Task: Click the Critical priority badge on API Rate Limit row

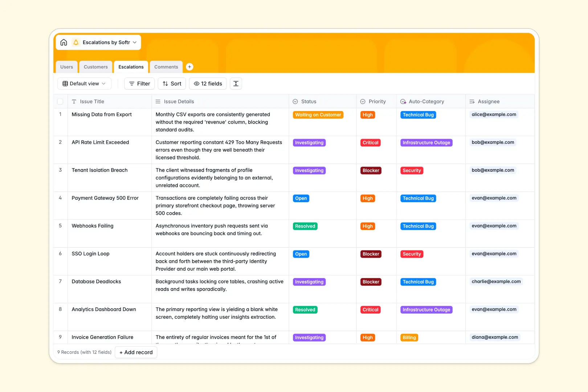Action: coord(370,142)
